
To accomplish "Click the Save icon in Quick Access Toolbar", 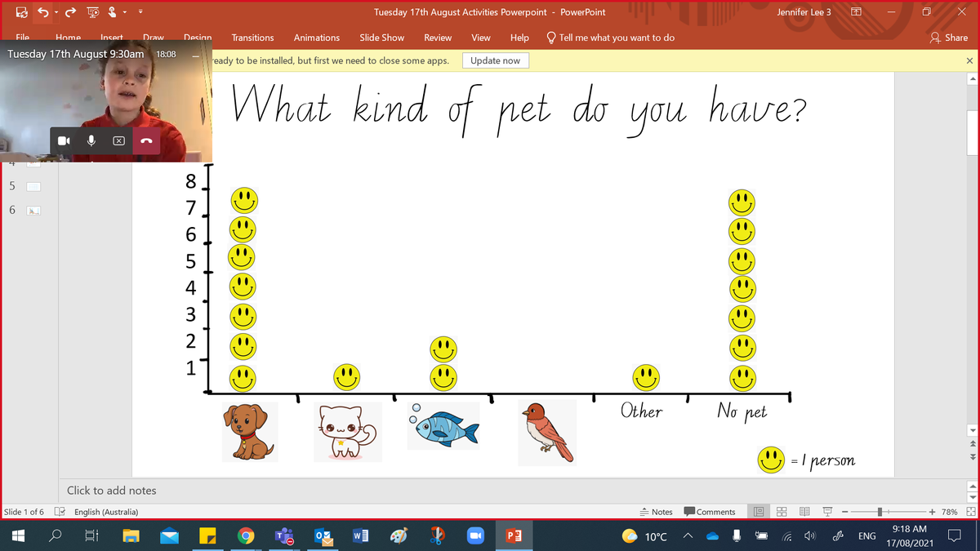I will pos(22,13).
